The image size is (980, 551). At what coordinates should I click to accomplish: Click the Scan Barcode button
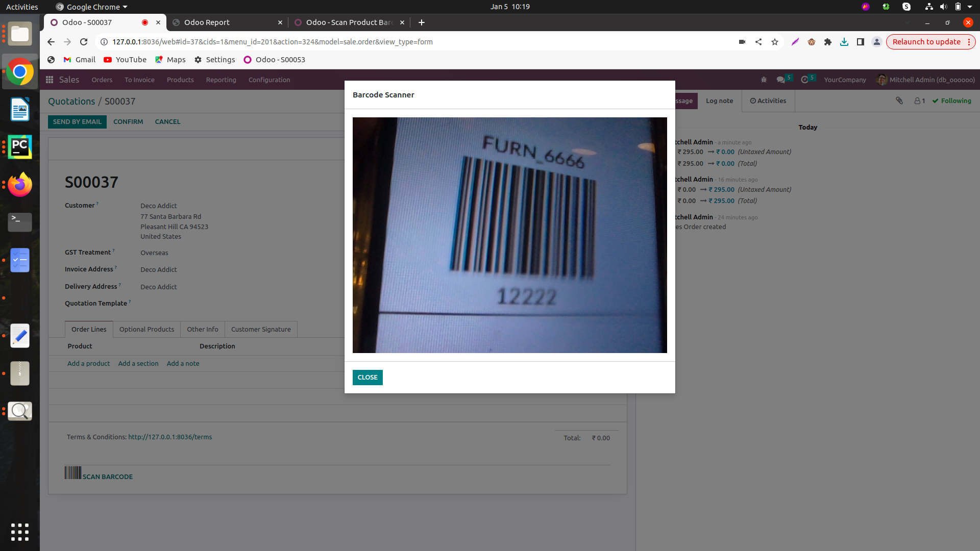[x=99, y=474]
